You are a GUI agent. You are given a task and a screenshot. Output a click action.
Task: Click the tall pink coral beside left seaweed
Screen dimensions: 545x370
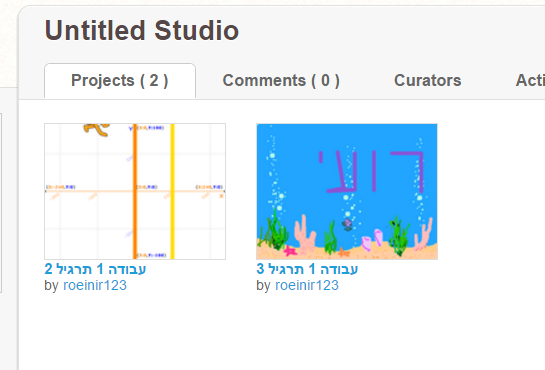304,233
